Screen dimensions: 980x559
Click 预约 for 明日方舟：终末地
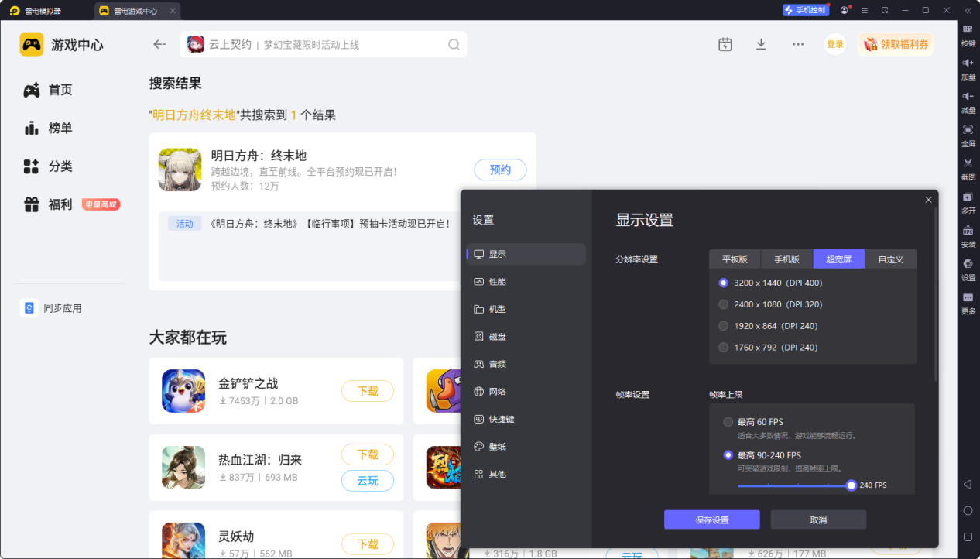point(500,170)
